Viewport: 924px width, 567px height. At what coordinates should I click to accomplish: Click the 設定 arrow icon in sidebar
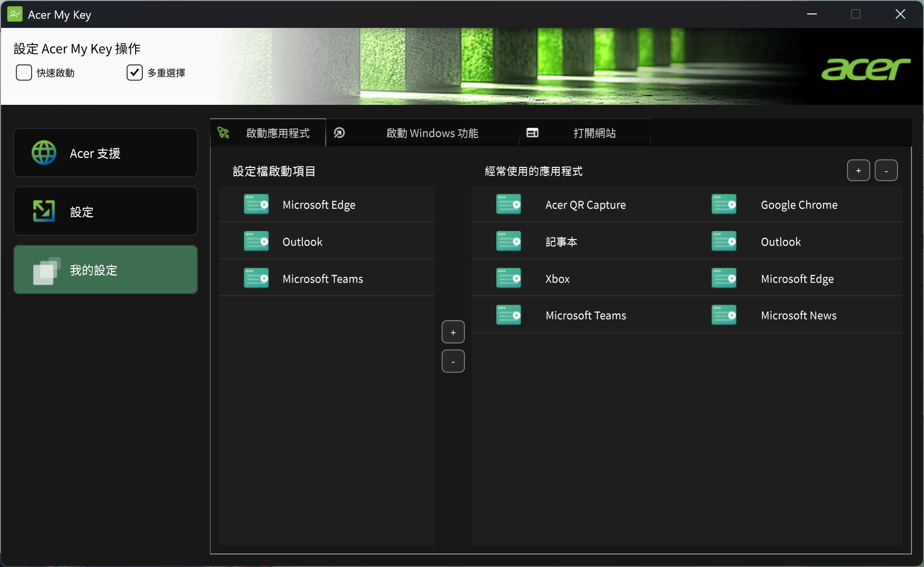[44, 211]
